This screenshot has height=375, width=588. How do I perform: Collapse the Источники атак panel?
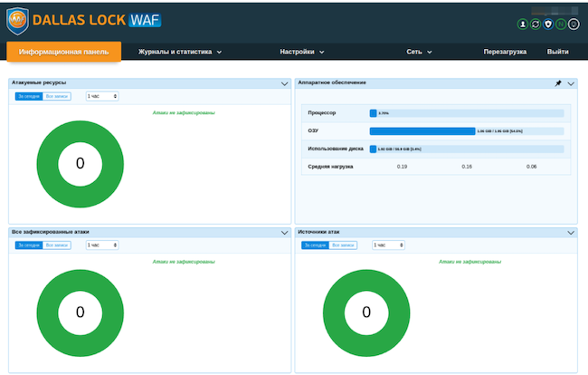[x=571, y=233]
